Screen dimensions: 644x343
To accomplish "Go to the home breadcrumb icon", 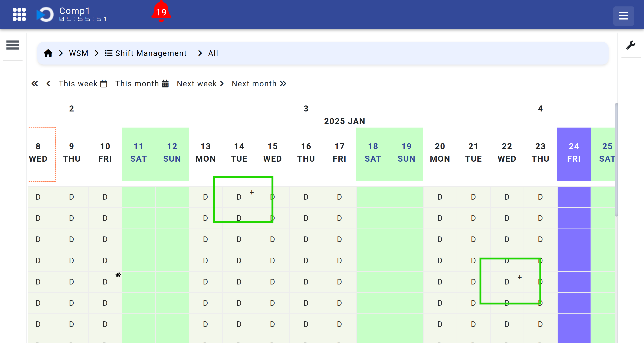I will (x=48, y=53).
